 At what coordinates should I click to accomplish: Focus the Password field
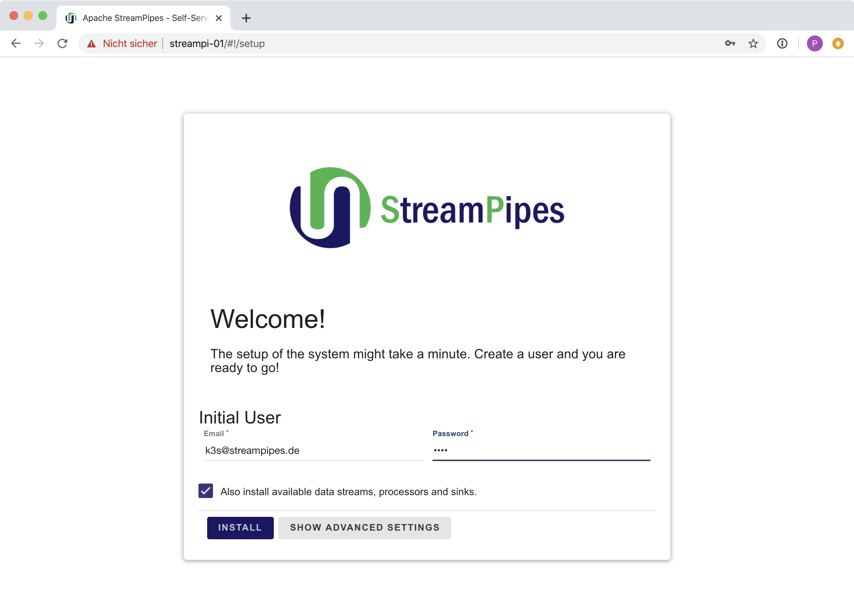pos(541,451)
